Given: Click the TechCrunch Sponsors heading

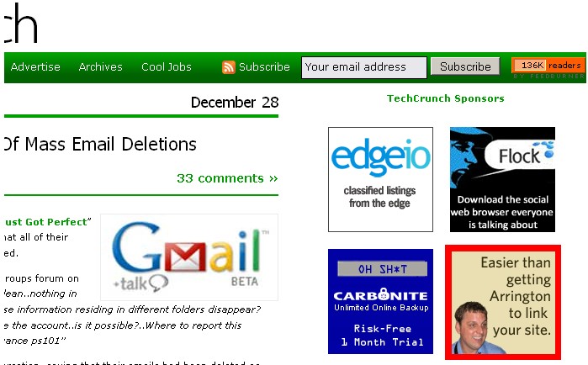Looking at the screenshot, I should (446, 98).
